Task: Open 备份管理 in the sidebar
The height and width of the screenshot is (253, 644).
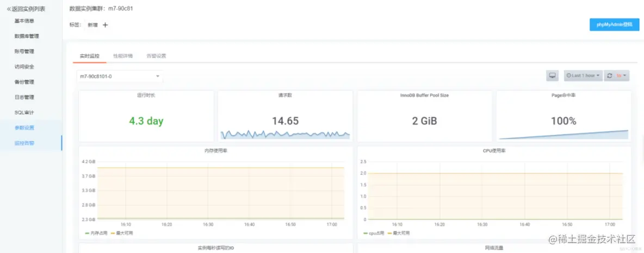Action: (x=24, y=81)
